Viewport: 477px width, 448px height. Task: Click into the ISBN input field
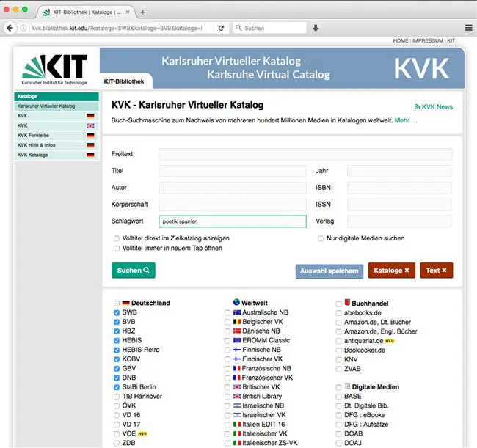(399, 188)
